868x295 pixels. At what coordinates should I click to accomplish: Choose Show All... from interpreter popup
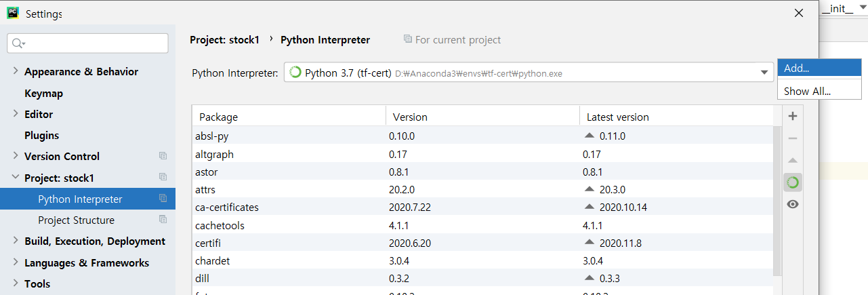[819, 91]
